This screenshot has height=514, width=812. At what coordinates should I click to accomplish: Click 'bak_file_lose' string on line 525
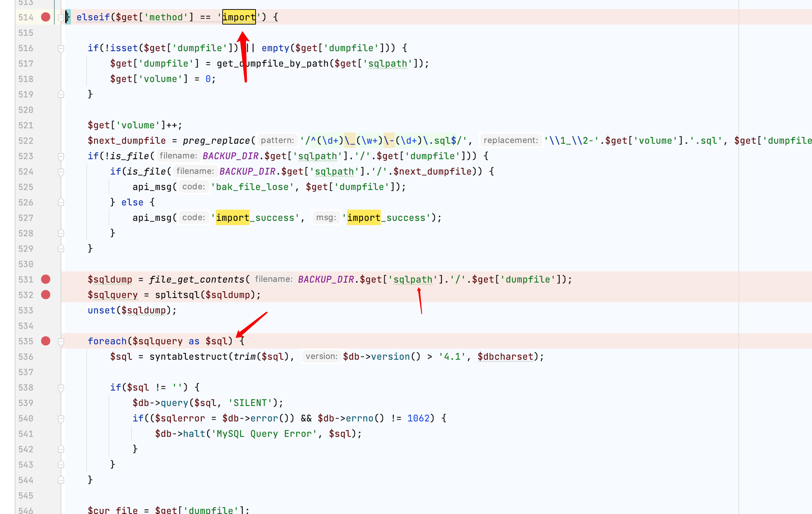252,187
